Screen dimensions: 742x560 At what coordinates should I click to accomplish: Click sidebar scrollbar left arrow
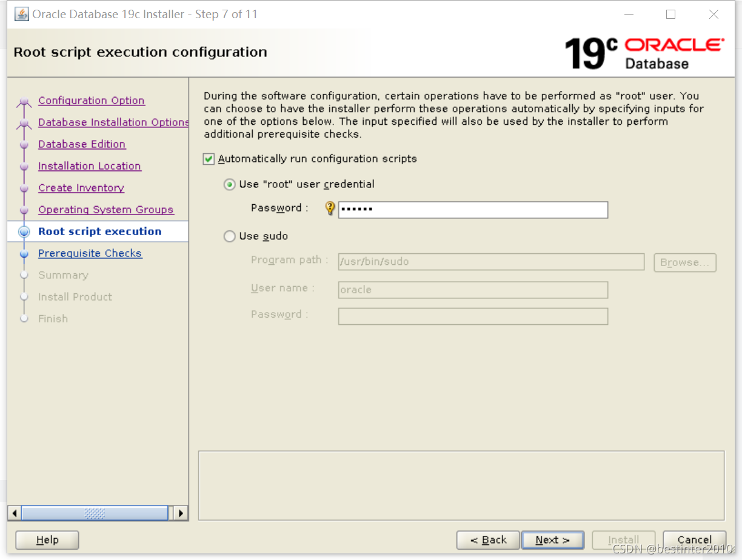(15, 513)
